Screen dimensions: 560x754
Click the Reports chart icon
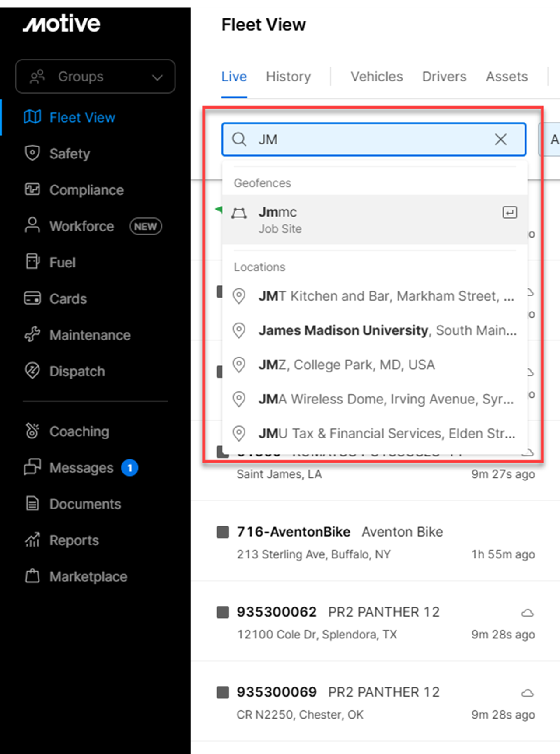(32, 540)
